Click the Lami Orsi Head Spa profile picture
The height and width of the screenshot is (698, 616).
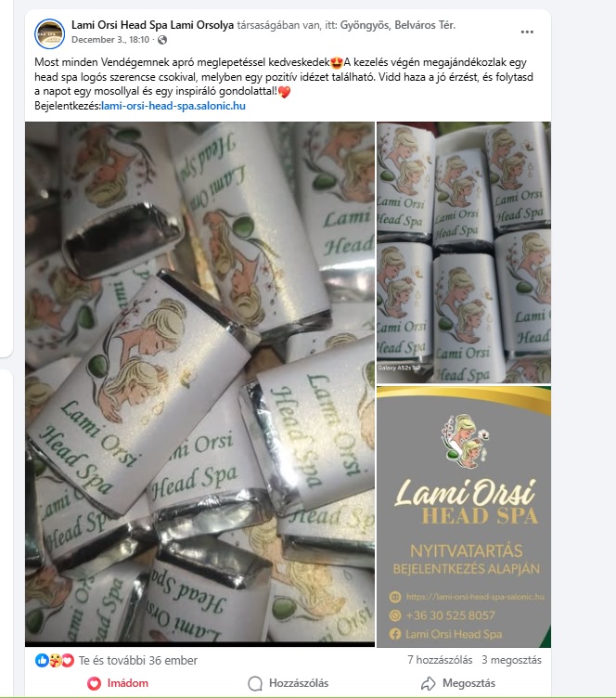[49, 33]
